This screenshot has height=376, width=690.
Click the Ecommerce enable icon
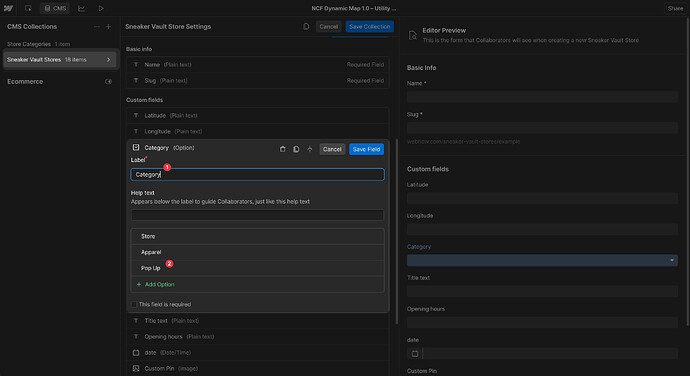(108, 81)
